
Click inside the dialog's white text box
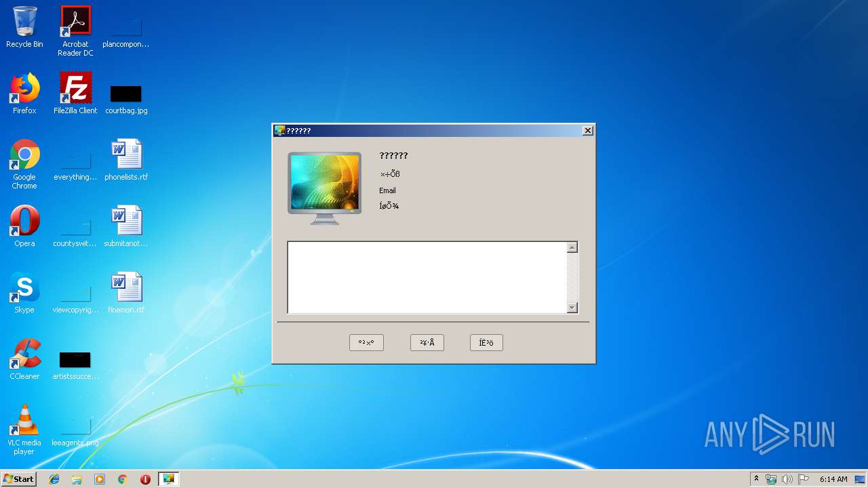pos(427,277)
